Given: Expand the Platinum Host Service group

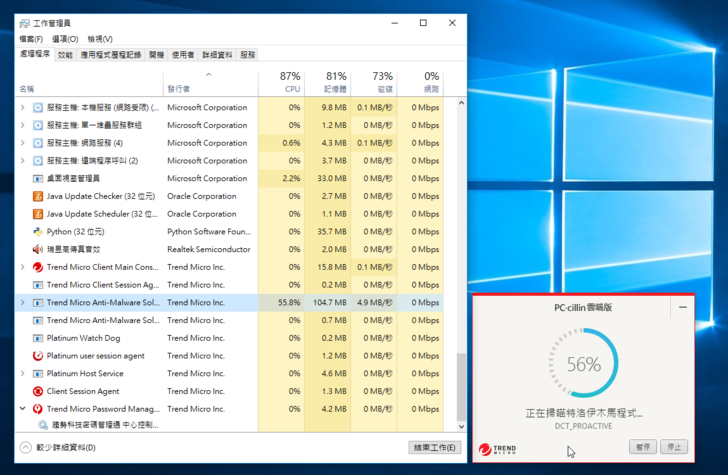Looking at the screenshot, I should point(23,373).
